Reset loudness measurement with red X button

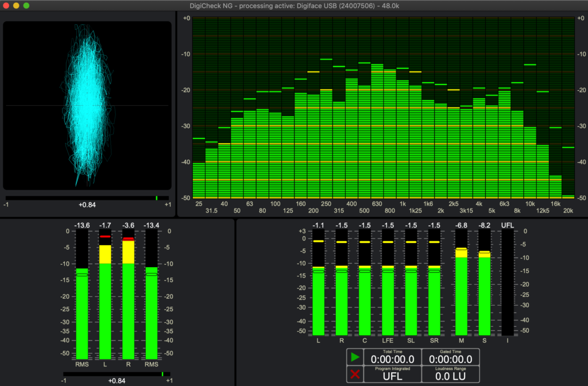(x=355, y=375)
